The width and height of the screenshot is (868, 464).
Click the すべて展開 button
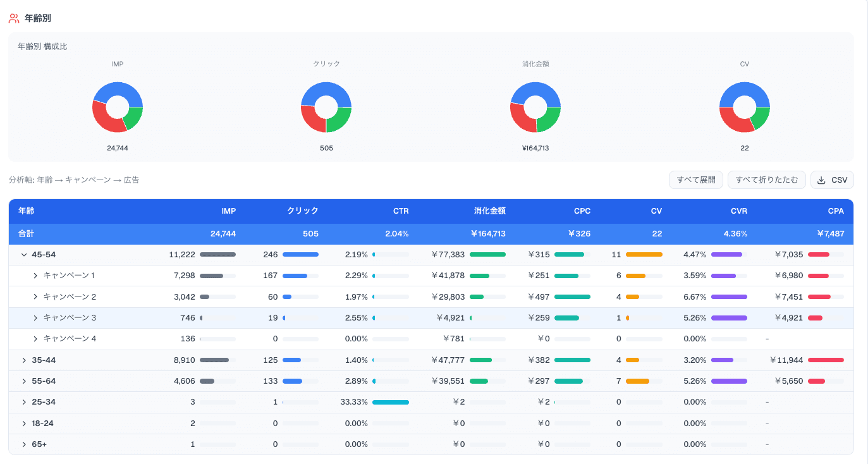click(x=696, y=180)
